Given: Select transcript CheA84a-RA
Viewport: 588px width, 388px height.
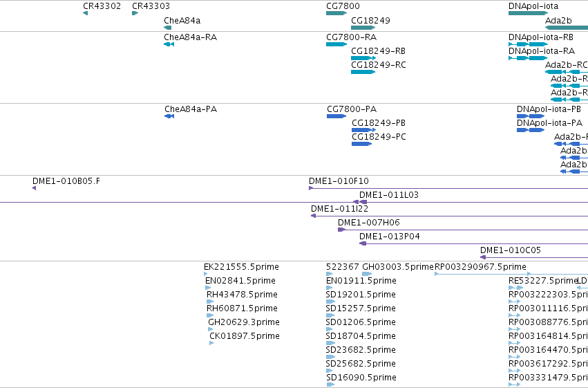Looking at the screenshot, I should (x=190, y=37).
